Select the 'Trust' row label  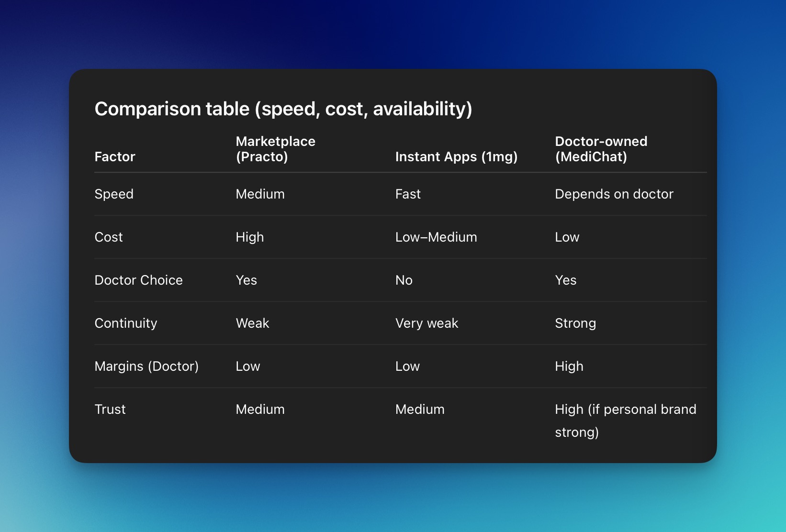tap(110, 410)
